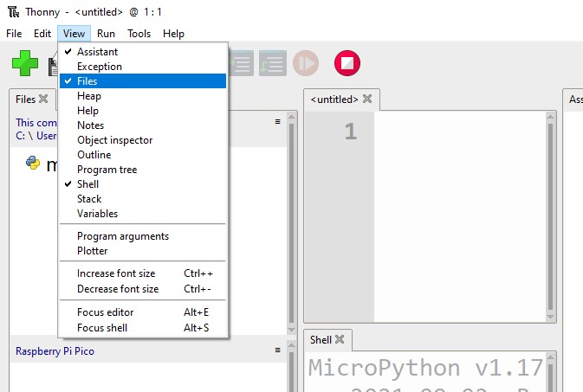
Task: Click the C: drive path segment
Action: 21,136
